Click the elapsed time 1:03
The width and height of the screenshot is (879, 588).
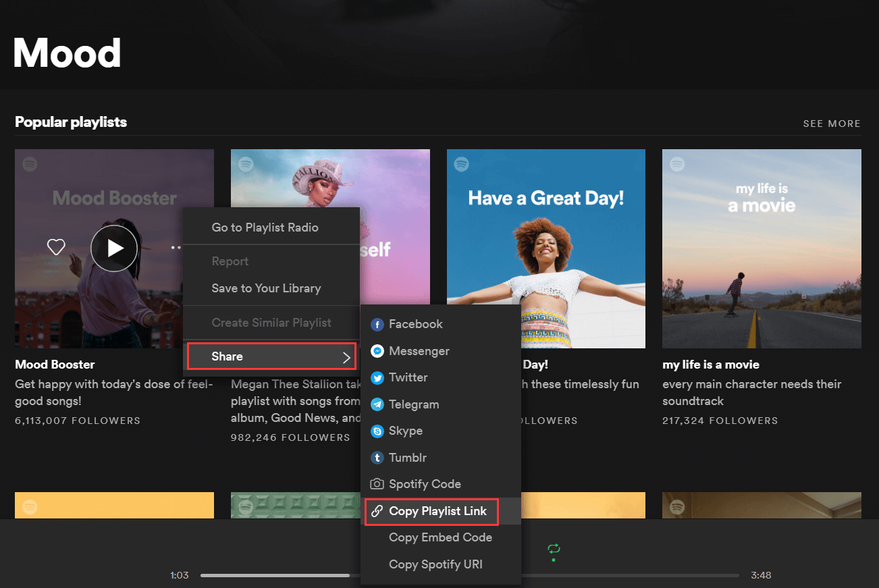tap(180, 575)
